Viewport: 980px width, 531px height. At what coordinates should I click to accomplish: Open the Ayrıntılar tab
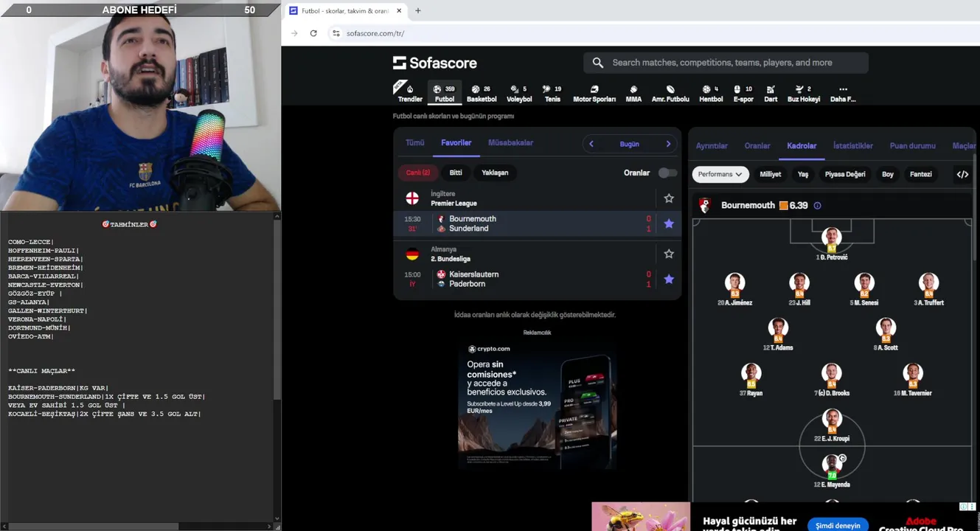[712, 146]
